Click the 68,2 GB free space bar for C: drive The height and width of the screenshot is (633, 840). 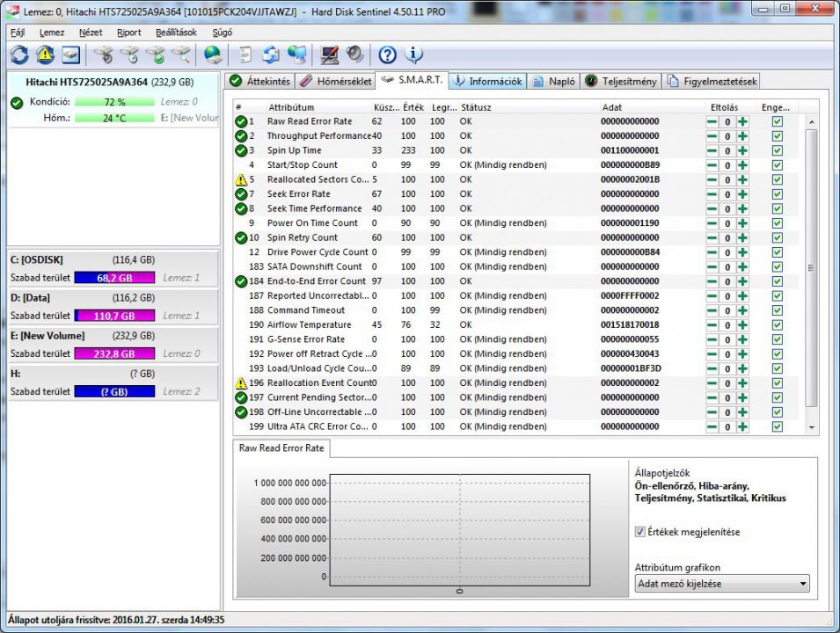pos(114,278)
